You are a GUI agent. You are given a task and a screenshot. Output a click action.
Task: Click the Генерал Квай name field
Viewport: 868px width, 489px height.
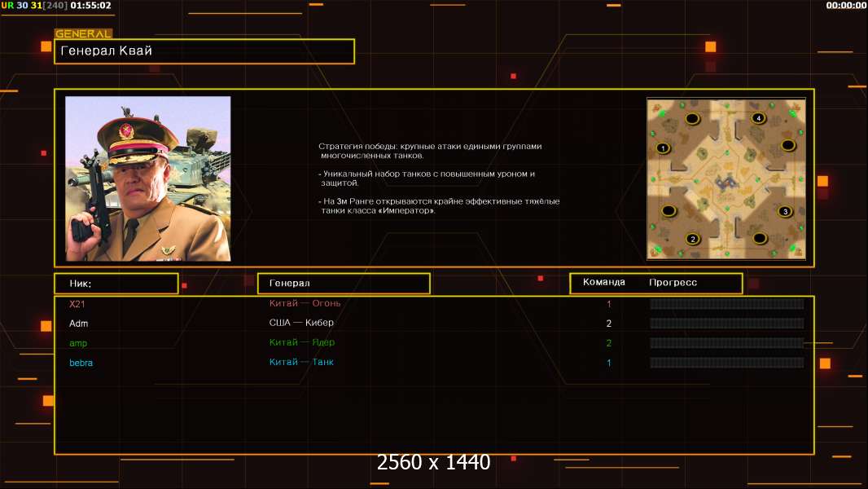pyautogui.click(x=204, y=51)
